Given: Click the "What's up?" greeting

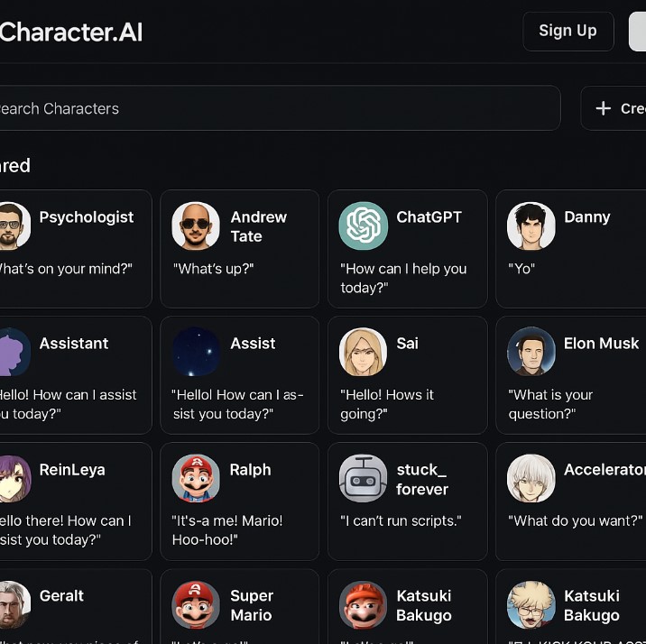Looking at the screenshot, I should pyautogui.click(x=214, y=269).
